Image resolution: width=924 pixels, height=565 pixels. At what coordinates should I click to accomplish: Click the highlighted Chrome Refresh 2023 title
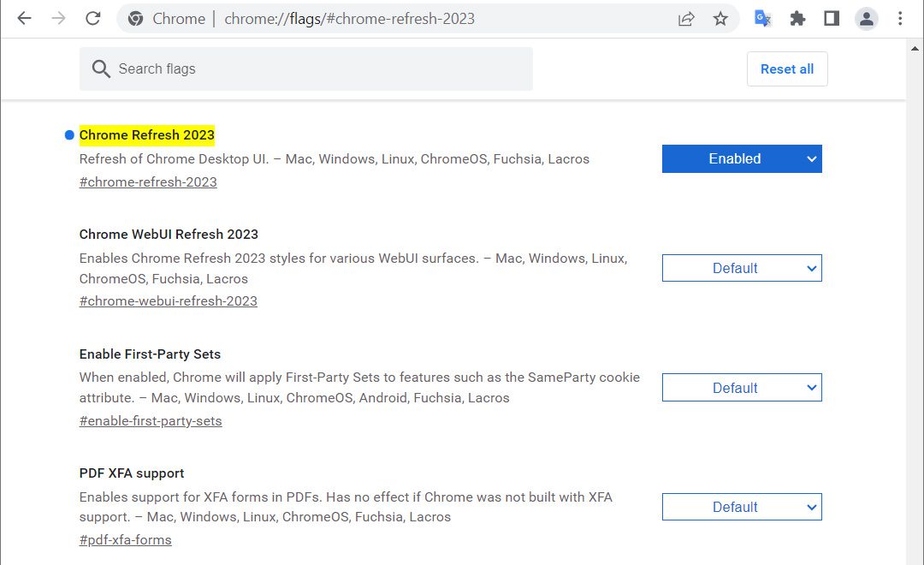tap(147, 135)
